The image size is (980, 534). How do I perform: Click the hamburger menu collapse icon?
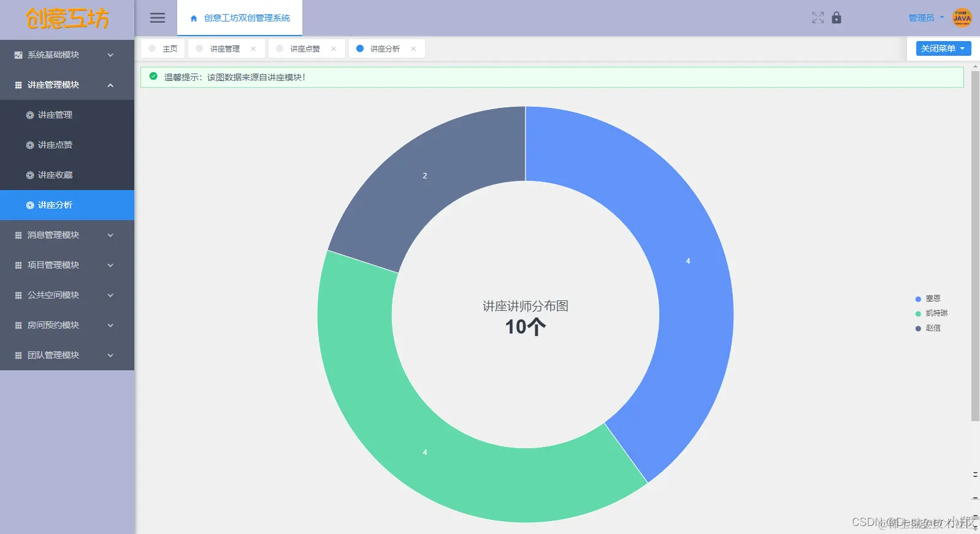[x=158, y=18]
